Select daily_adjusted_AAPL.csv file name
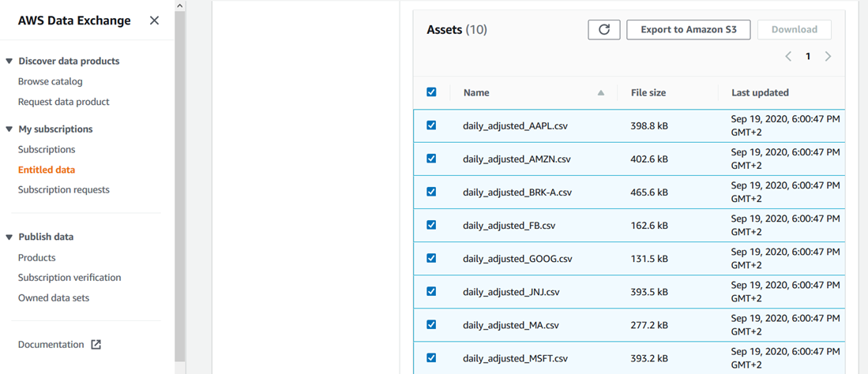This screenshot has height=374, width=868. (516, 125)
